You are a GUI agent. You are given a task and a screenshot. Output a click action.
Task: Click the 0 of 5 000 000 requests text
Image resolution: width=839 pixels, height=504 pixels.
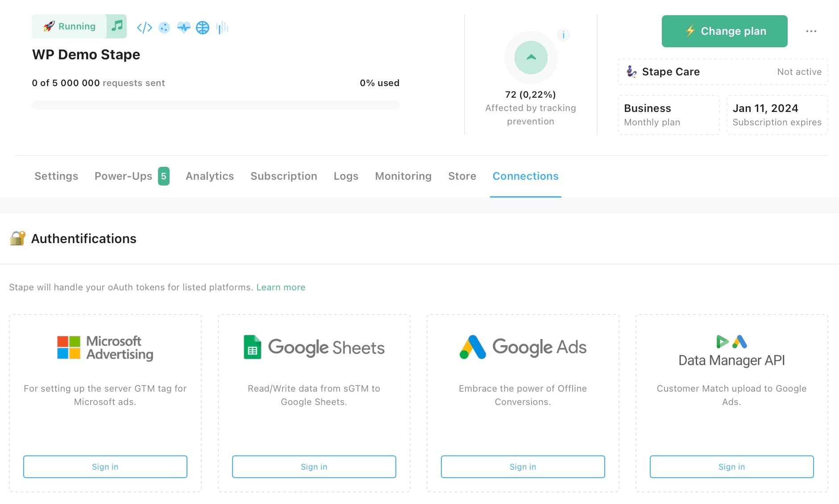[98, 83]
